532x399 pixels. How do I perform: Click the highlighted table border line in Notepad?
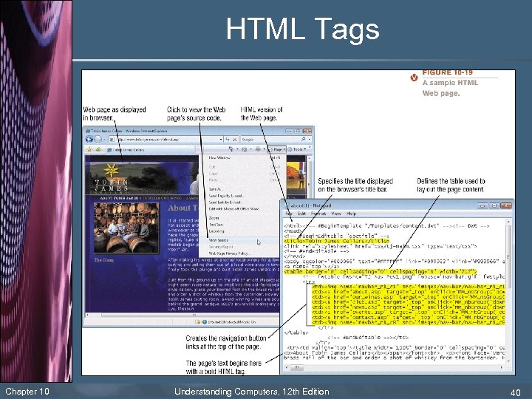[381, 271]
